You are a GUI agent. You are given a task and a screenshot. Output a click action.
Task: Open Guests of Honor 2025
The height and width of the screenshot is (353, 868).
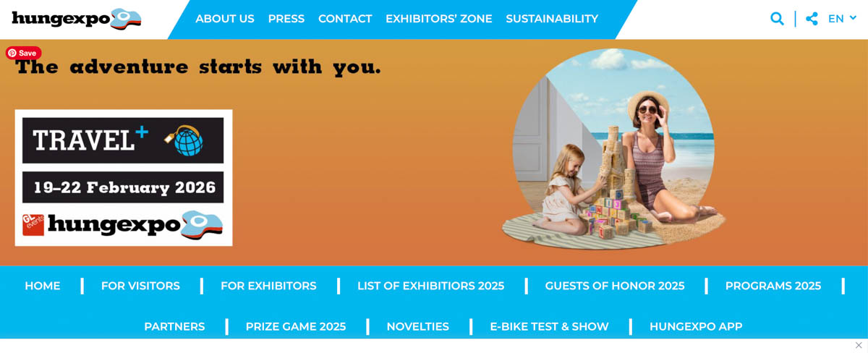(615, 286)
